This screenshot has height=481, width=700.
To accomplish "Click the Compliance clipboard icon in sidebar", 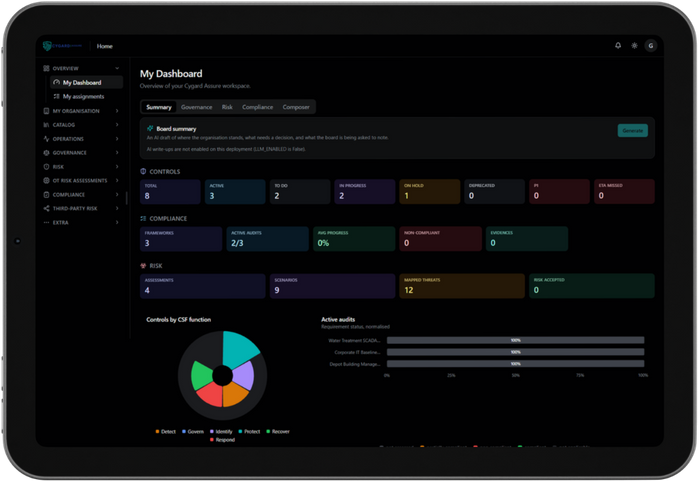I will [x=46, y=195].
